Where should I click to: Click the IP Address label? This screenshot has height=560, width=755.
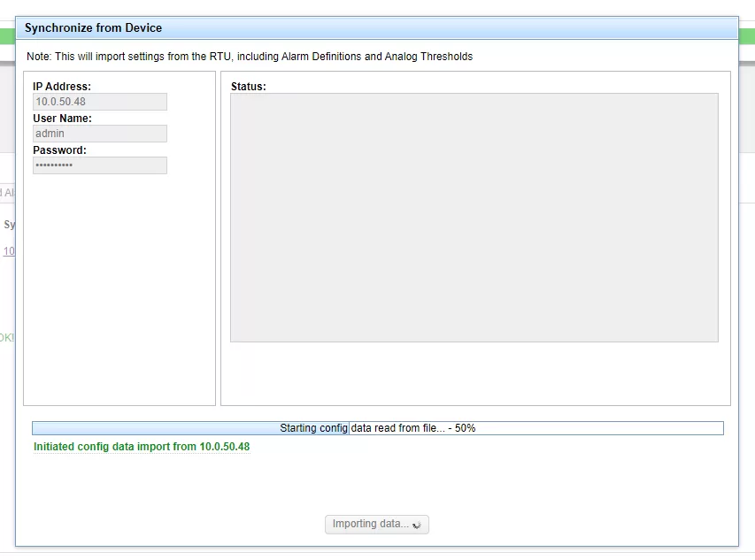point(60,86)
